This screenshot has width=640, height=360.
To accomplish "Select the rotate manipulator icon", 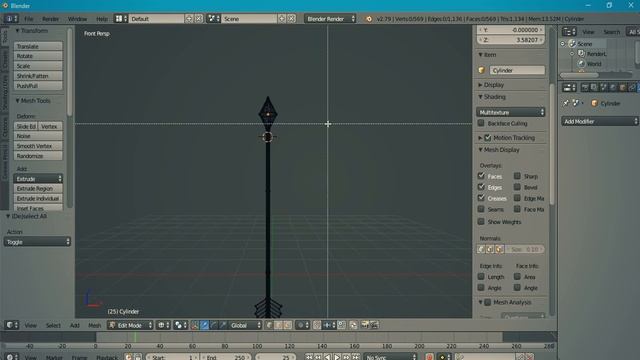I will 214,325.
